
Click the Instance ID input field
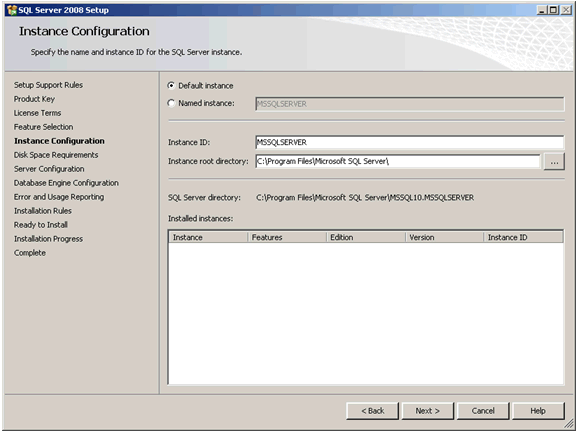[x=410, y=142]
